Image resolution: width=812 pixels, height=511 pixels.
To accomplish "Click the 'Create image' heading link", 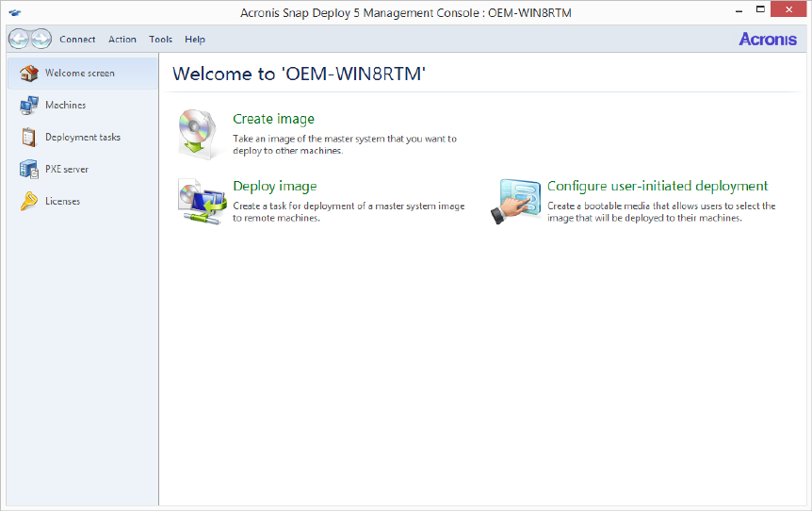I will tap(273, 119).
